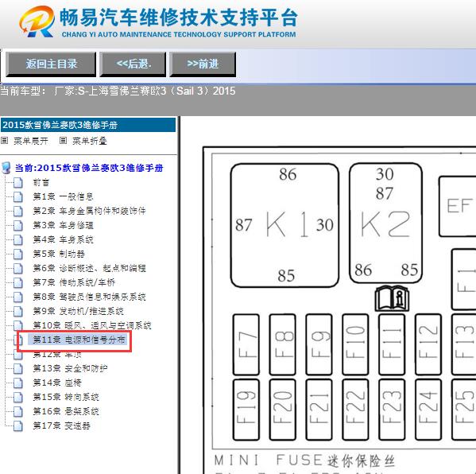Click the 返回主目录 button

pos(51,64)
